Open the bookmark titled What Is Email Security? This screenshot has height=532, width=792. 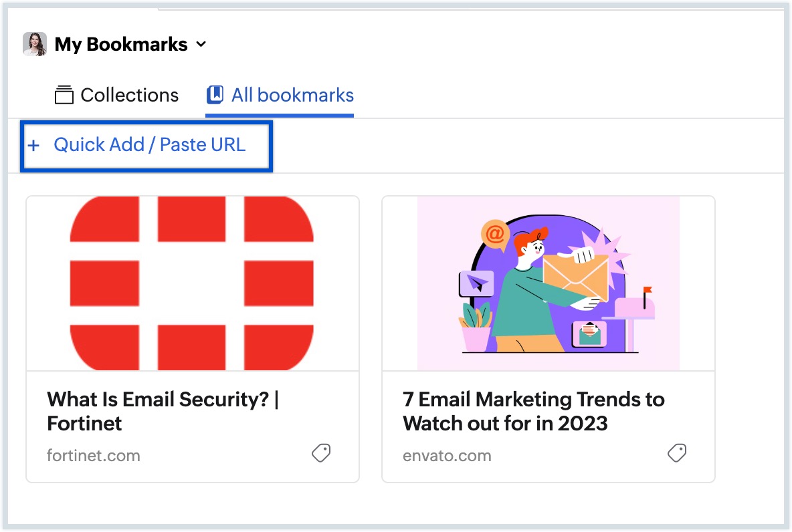(x=163, y=410)
